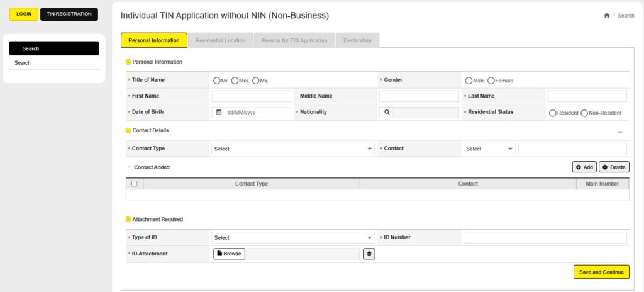
Task: Click the Date of Birth dd/MM/yyyy field
Action: [258, 113]
